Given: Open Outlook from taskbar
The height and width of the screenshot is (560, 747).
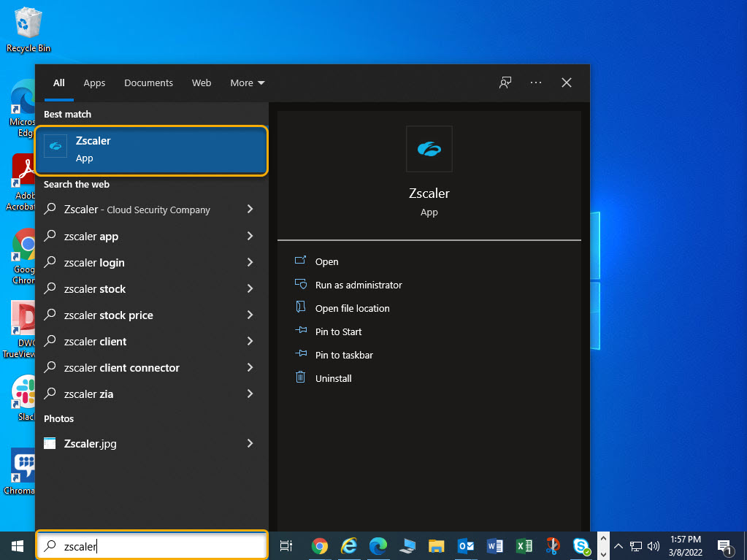Looking at the screenshot, I should (465, 545).
